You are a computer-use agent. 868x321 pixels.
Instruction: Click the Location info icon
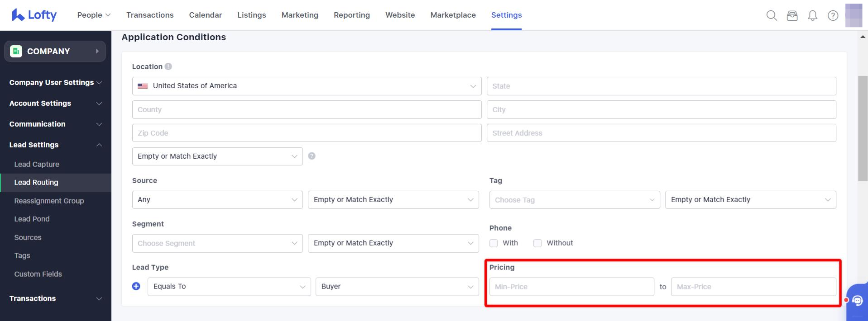coord(168,66)
